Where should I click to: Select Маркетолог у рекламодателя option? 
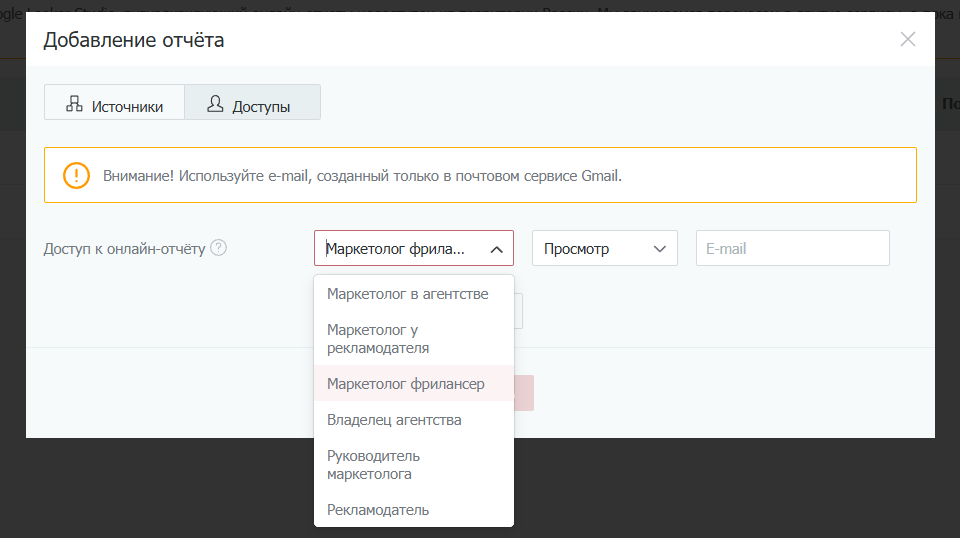(414, 339)
